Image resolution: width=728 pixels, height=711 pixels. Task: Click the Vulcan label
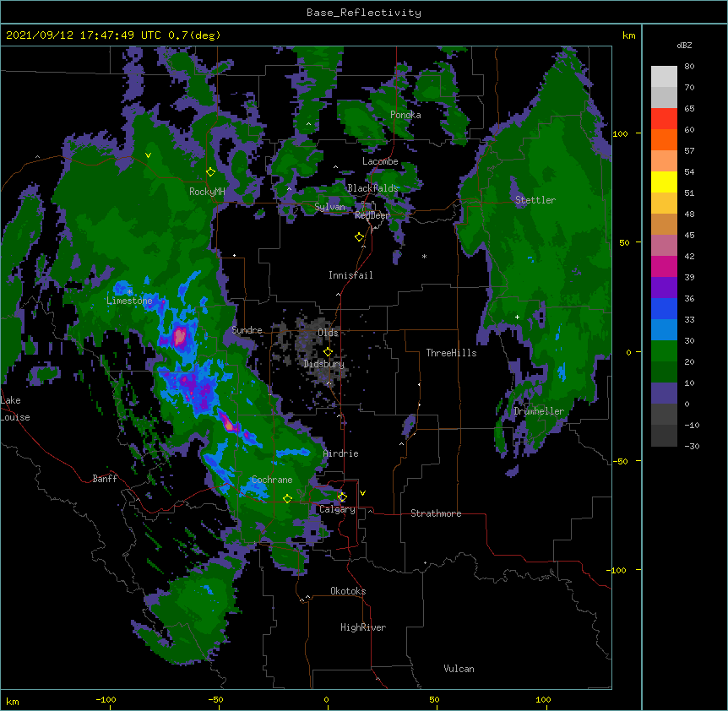[459, 669]
